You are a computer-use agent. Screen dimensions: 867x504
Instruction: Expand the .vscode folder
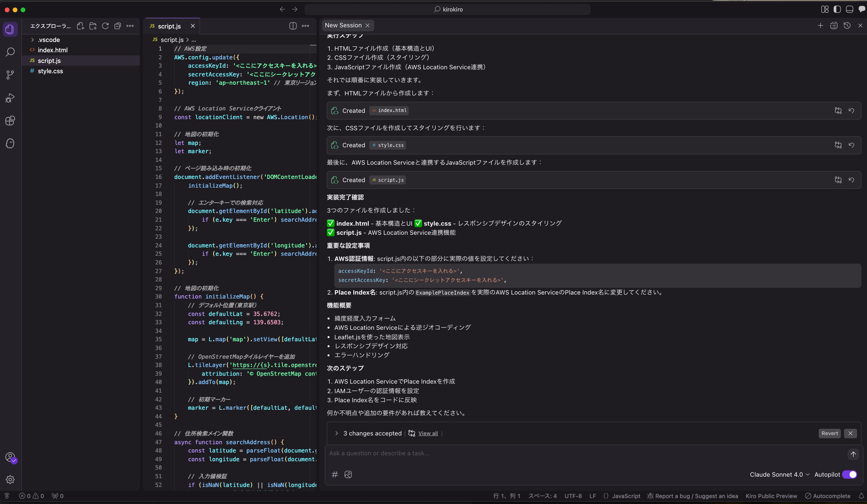click(x=49, y=40)
